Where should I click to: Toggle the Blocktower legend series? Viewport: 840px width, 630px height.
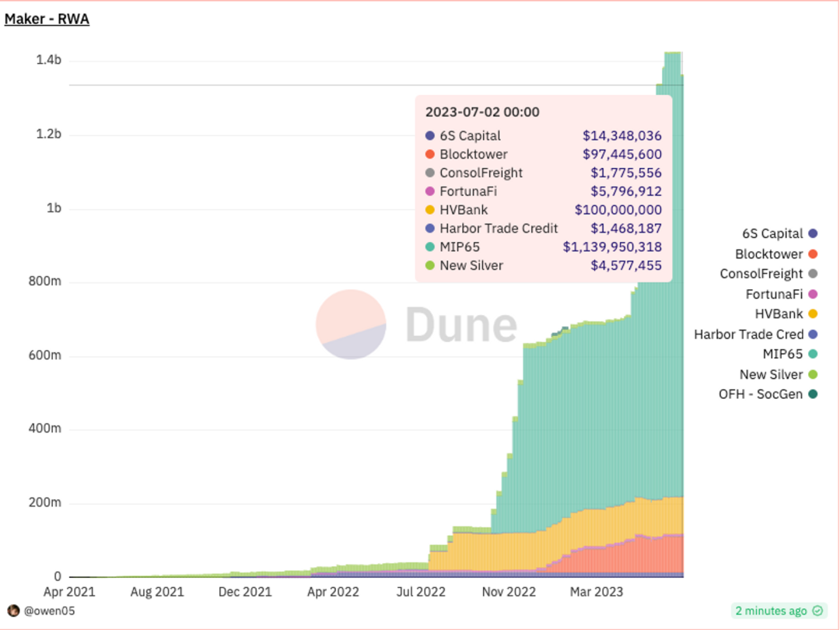click(x=776, y=254)
